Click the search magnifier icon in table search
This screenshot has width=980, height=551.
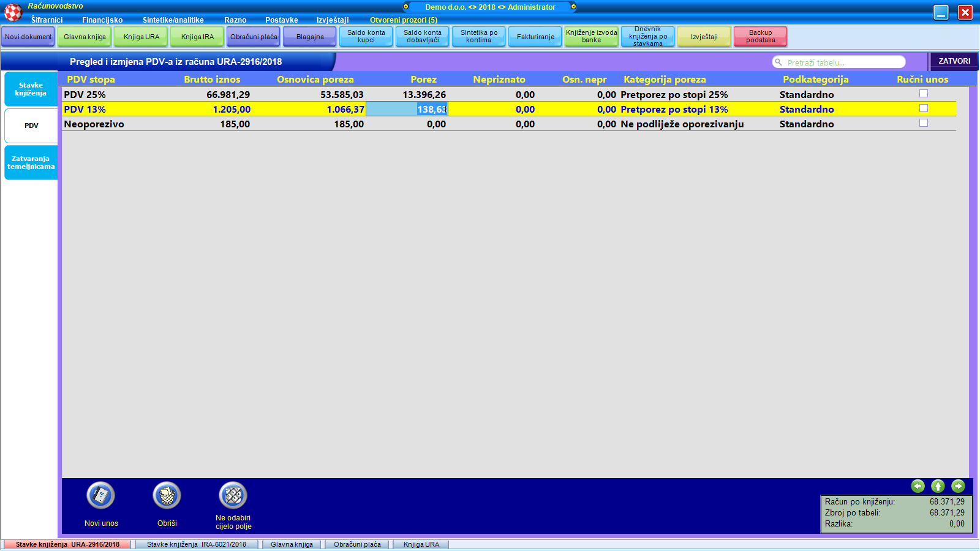[778, 62]
